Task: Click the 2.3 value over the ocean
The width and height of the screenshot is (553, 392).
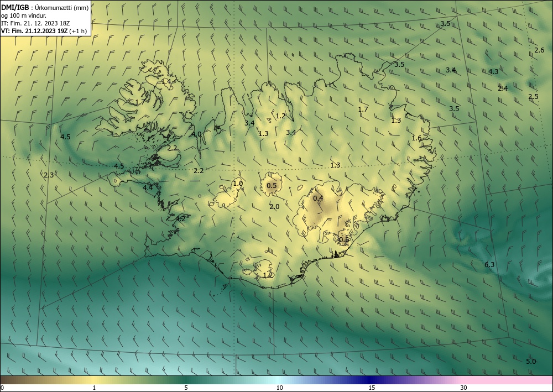Action: (x=49, y=175)
